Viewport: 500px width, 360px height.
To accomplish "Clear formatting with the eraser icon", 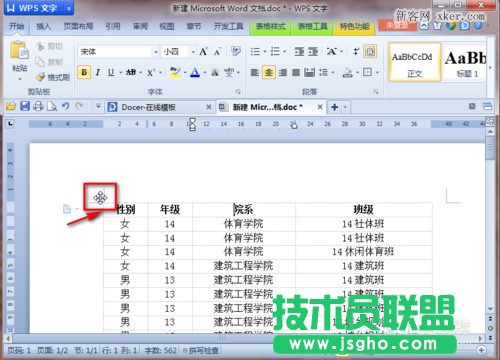I will [236, 51].
